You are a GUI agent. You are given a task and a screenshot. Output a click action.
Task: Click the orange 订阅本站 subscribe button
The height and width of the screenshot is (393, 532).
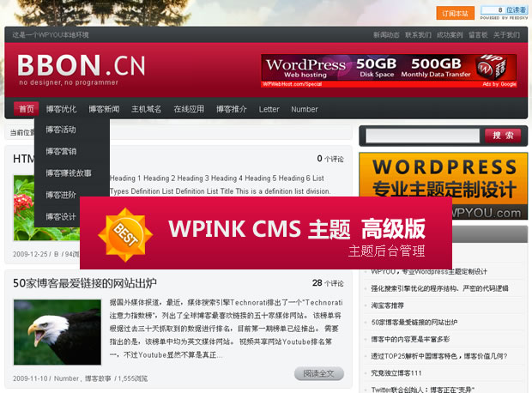click(455, 13)
